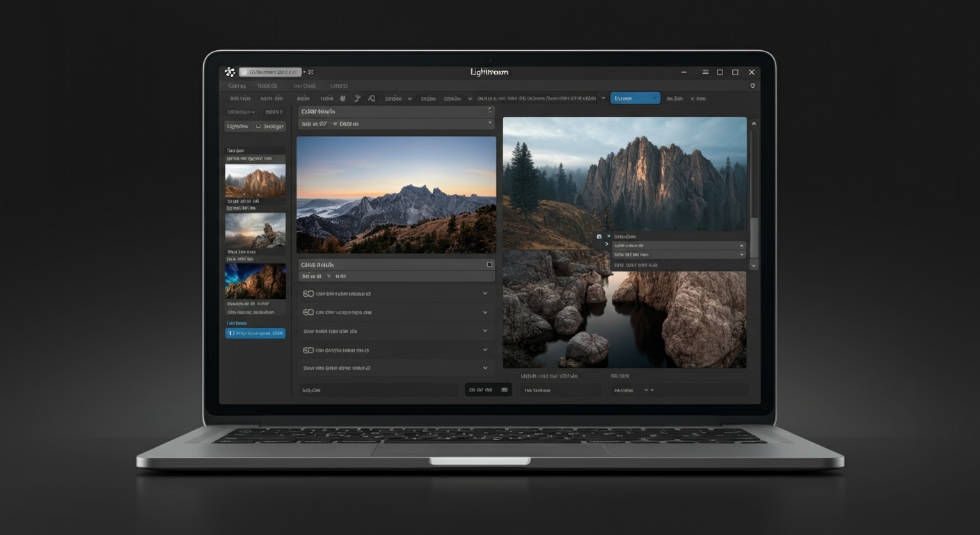This screenshot has width=980, height=535.
Task: Expand the first adjustment row using its chevron
Action: click(485, 293)
